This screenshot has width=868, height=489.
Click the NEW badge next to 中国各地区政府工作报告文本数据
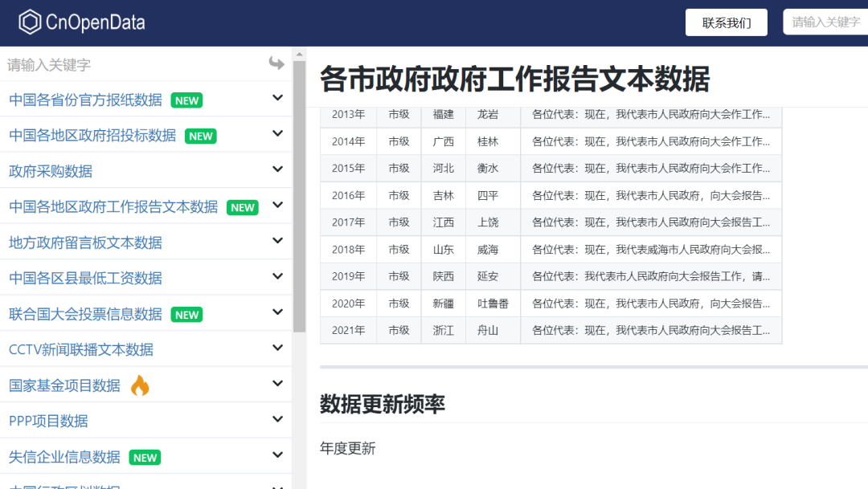pos(243,207)
